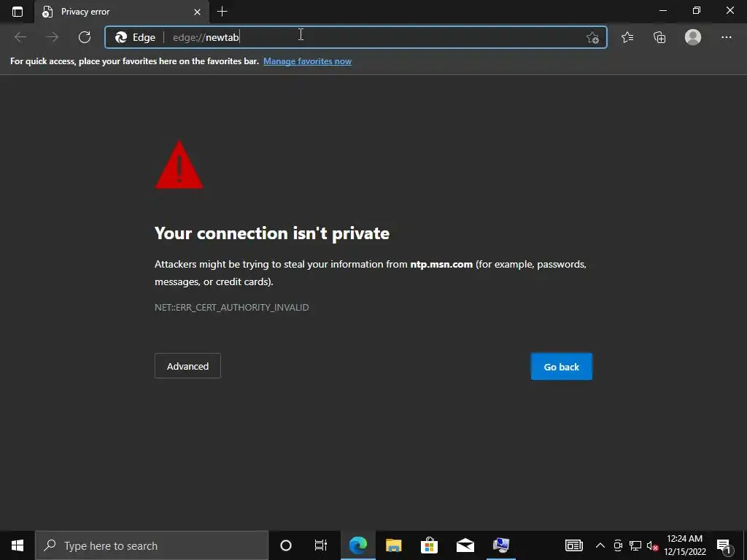Refresh the page
747x560 pixels.
click(x=85, y=37)
